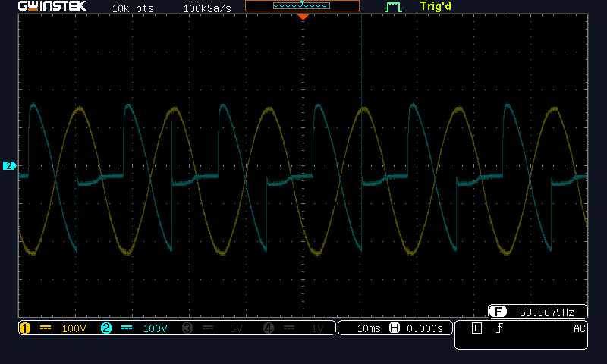Click the rising edge trigger slope icon
This screenshot has height=364, width=607.
498,328
